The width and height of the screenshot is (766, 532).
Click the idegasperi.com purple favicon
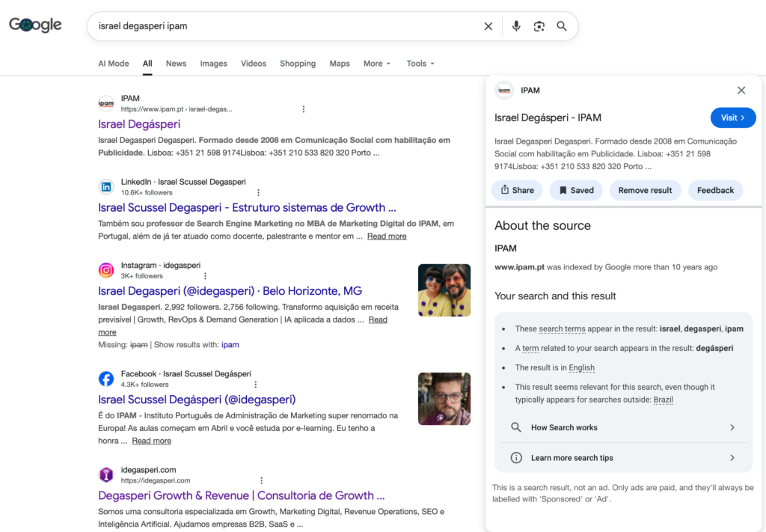(106, 474)
